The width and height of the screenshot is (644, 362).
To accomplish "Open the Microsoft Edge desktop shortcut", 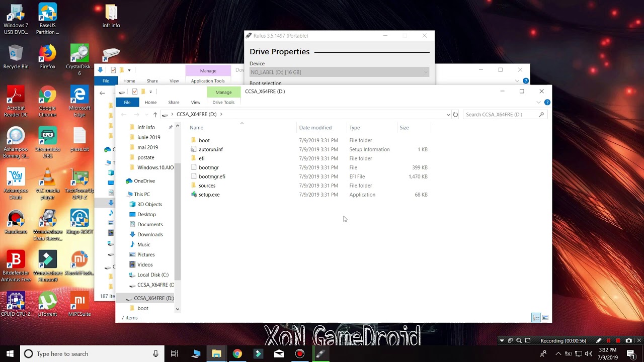I will [x=79, y=101].
